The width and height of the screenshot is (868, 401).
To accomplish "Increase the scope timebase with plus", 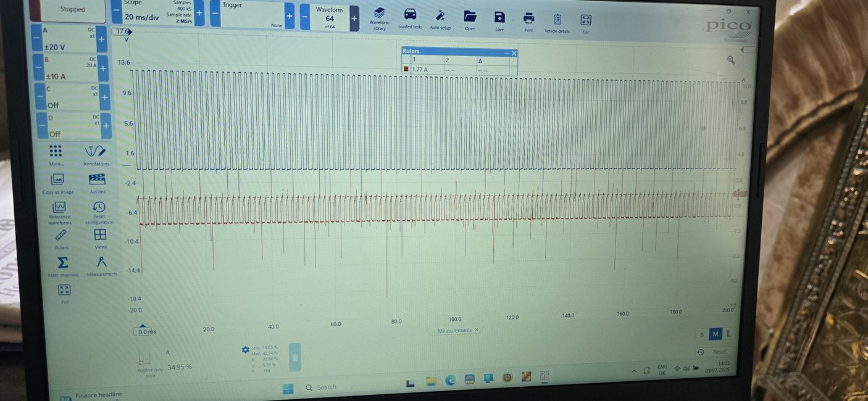I will click(x=199, y=12).
